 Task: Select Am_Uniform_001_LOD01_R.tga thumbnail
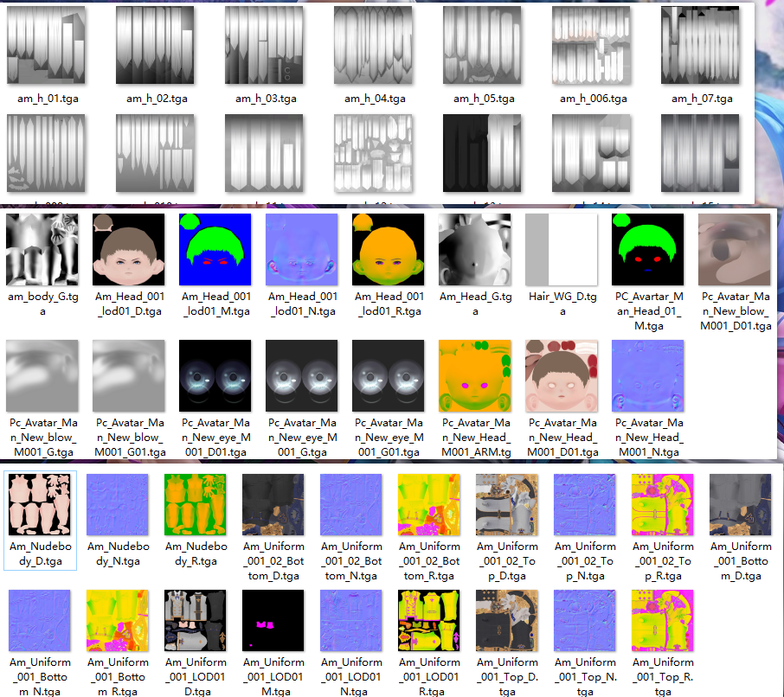[429, 621]
